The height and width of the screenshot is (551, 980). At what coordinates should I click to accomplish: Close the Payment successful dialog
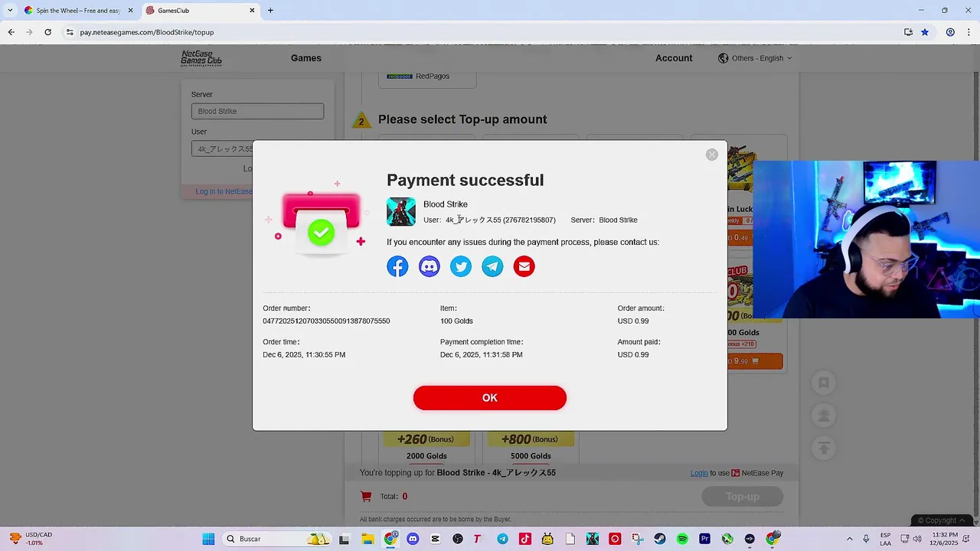tap(712, 155)
